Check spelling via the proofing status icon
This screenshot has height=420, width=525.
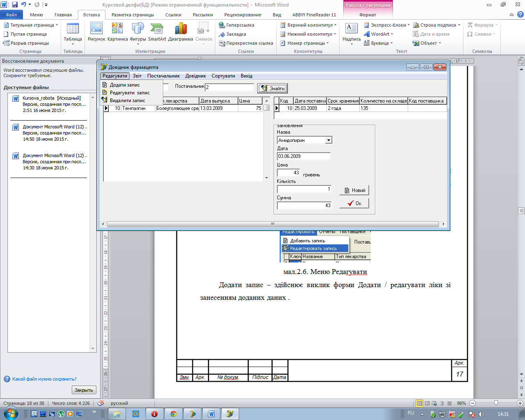point(100,403)
